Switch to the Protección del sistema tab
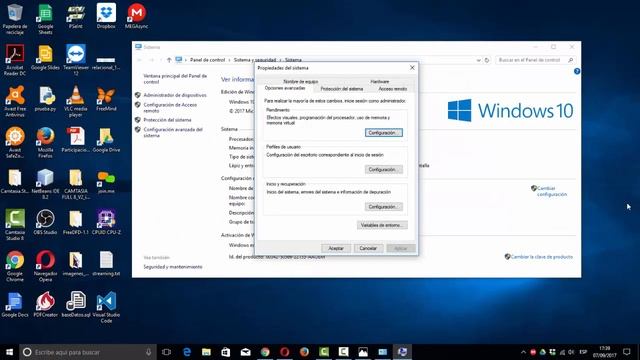The height and width of the screenshot is (360, 640). [342, 89]
